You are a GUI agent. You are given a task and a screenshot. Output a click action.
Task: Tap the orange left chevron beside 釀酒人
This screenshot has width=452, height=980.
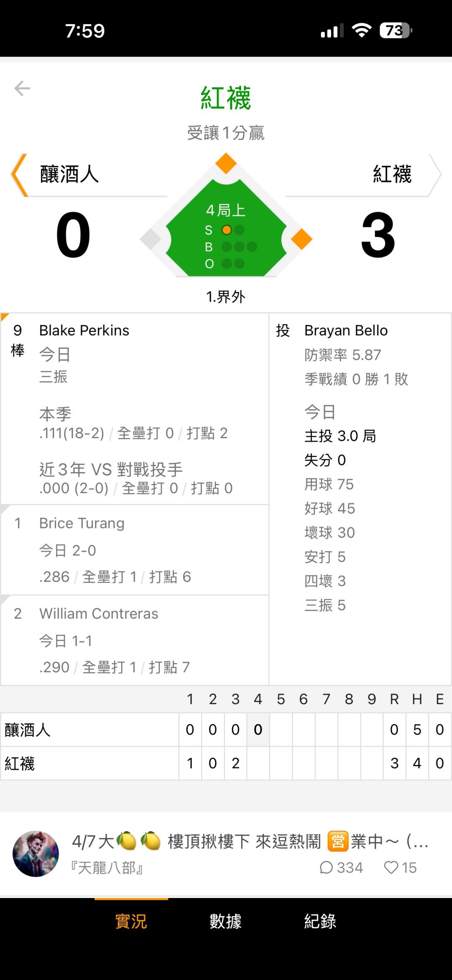click(x=19, y=175)
